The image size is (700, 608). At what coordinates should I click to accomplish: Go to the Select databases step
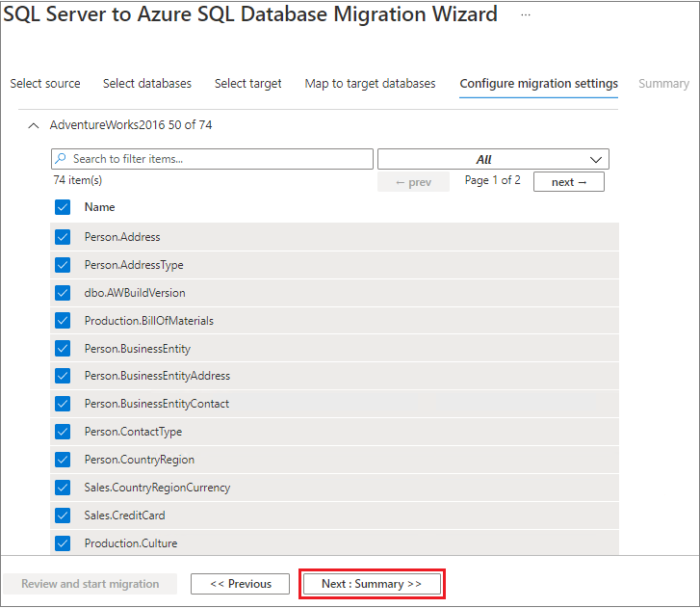pyautogui.click(x=147, y=84)
